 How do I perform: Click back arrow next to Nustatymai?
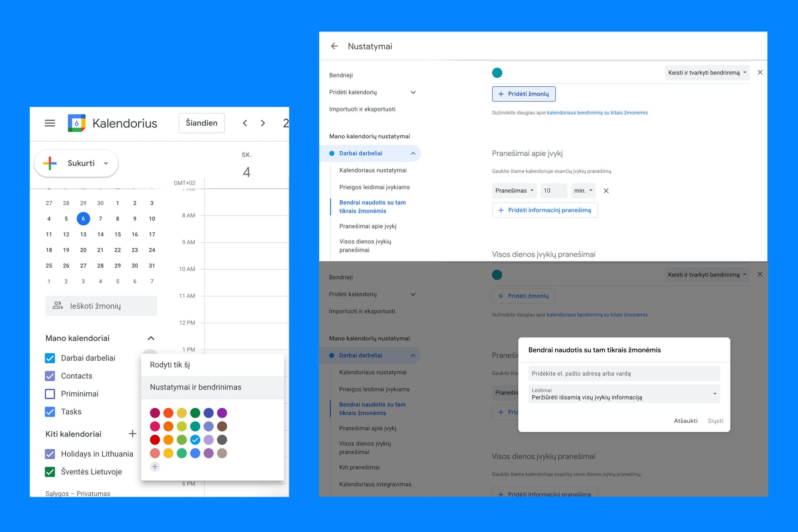coord(335,46)
